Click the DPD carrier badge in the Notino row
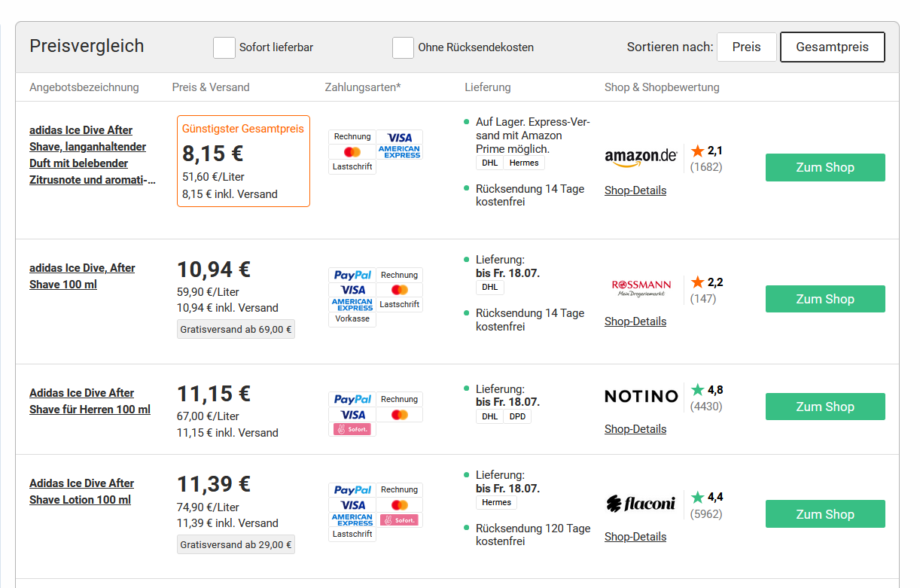The image size is (920, 588). (x=517, y=416)
